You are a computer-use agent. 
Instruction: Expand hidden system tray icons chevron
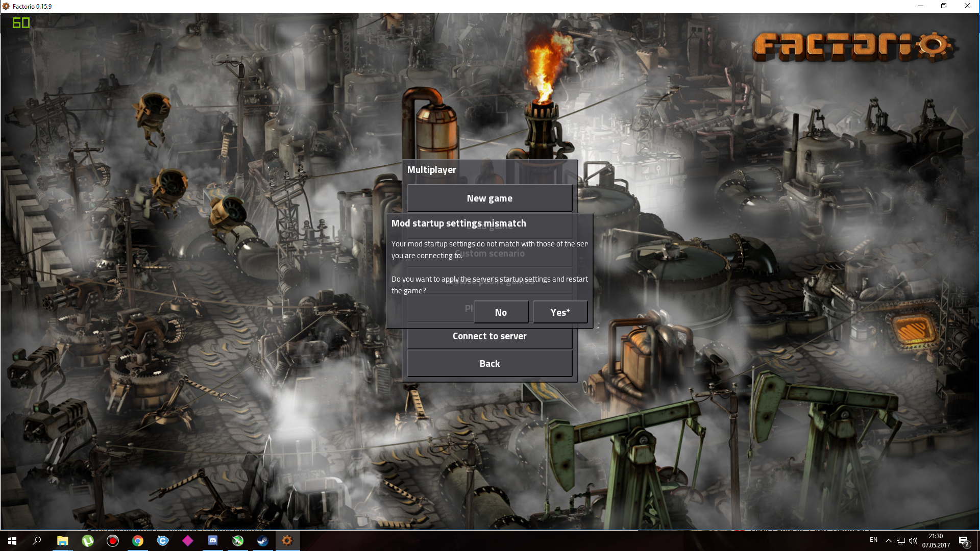pos(889,541)
